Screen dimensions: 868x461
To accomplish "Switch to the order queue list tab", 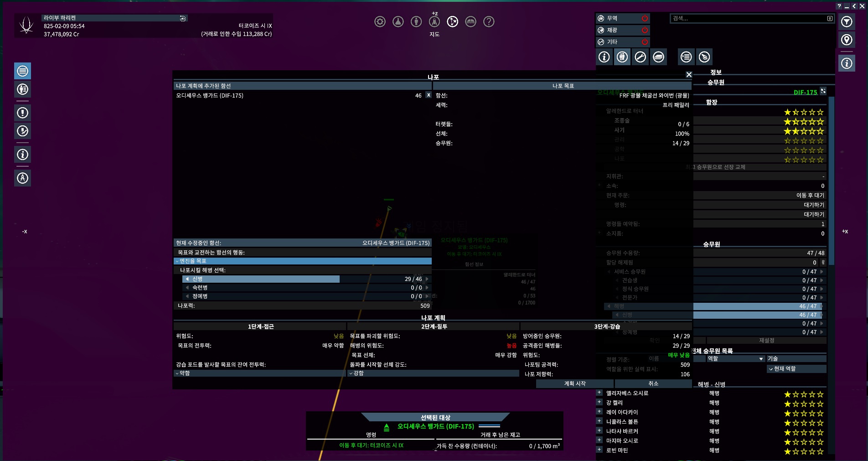I will click(x=686, y=57).
